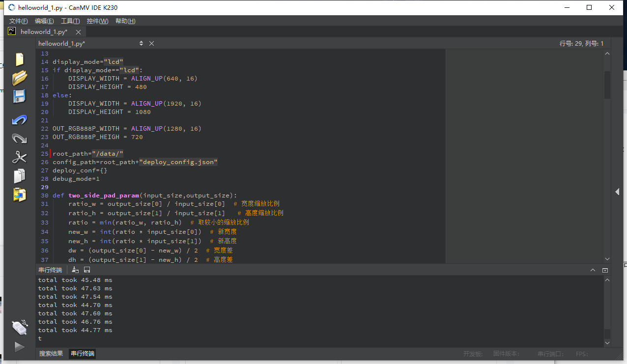Click the OUT_RGB888P_HEIGH = 720 line
Image resolution: width=627 pixels, height=364 pixels.
tap(98, 137)
